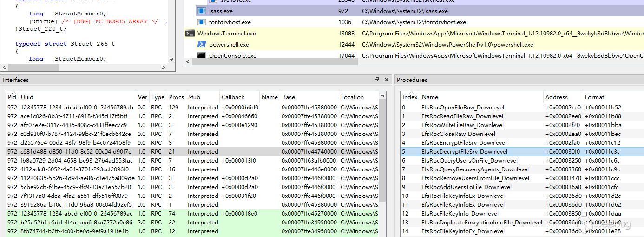644x237 pixels.
Task: Select procedure EfsRpcWriteFileRaw_Downlevel
Action: [462, 125]
